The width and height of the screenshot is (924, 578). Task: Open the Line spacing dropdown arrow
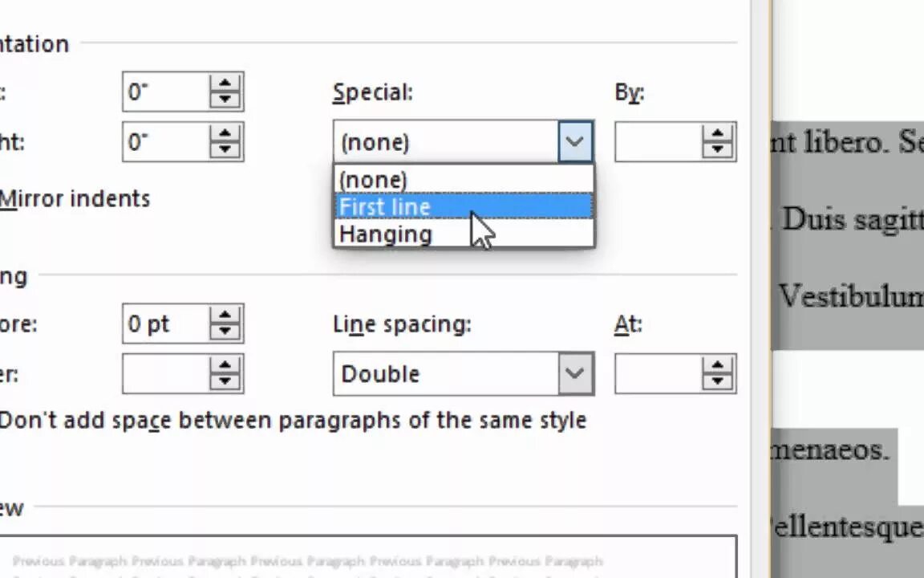575,373
